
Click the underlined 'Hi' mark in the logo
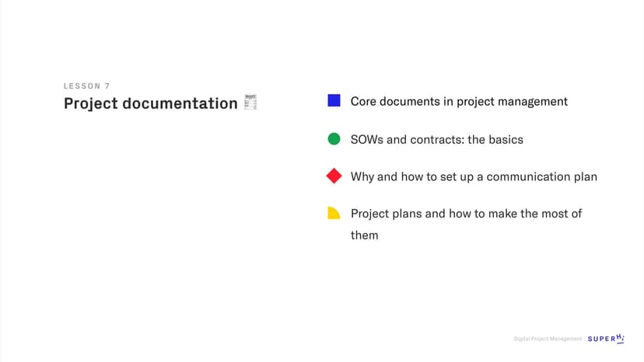(x=620, y=338)
